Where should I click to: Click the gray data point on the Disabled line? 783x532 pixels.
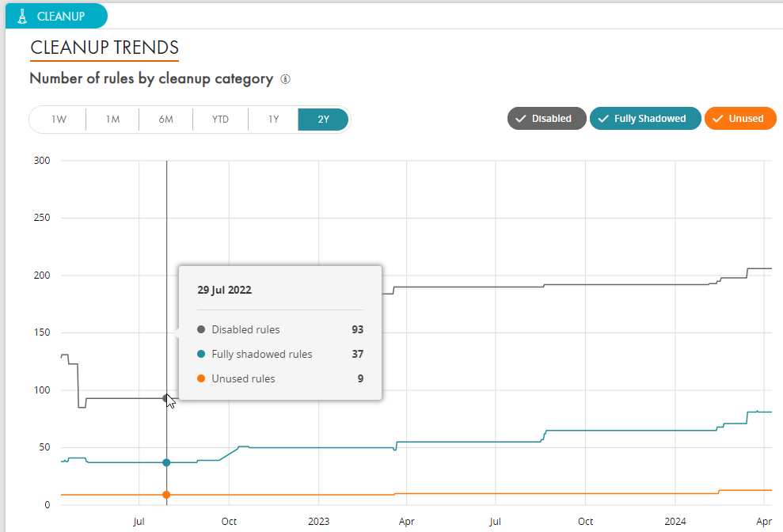(166, 398)
